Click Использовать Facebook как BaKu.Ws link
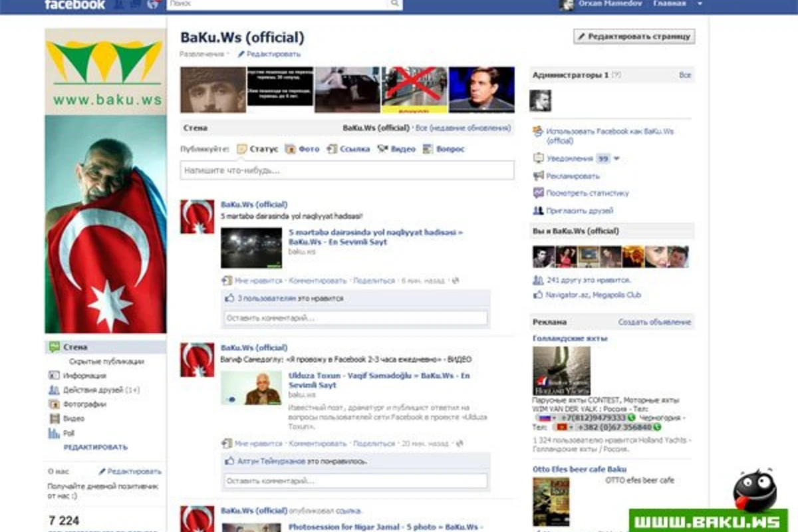The width and height of the screenshot is (798, 532). pyautogui.click(x=604, y=136)
